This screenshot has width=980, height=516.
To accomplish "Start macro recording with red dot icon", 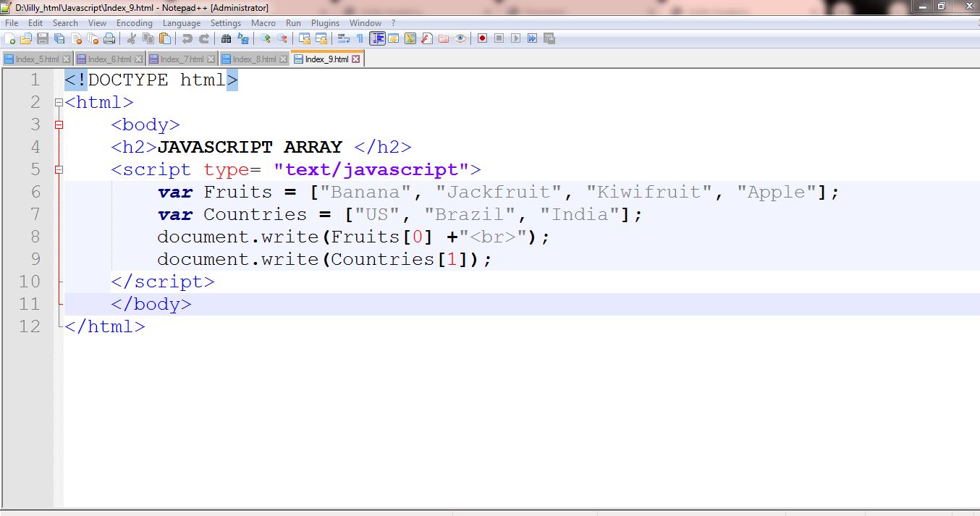I will click(x=482, y=38).
